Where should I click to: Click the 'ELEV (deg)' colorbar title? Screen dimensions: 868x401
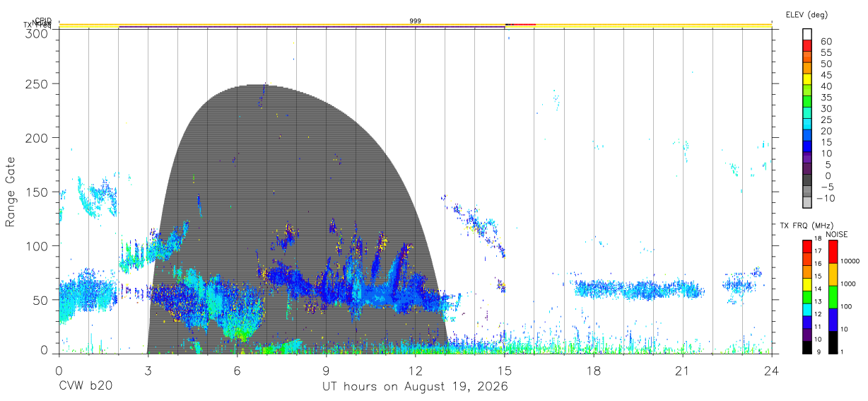[x=807, y=15]
